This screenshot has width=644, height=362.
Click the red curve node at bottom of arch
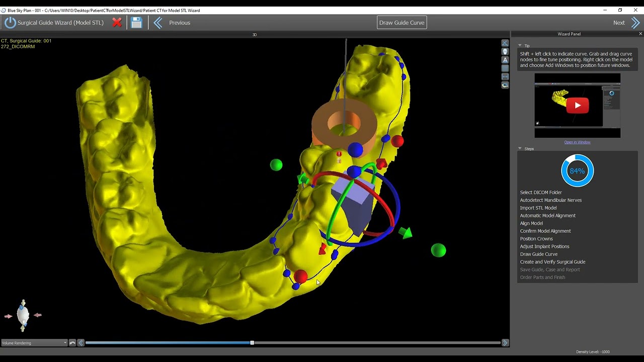pos(301,276)
